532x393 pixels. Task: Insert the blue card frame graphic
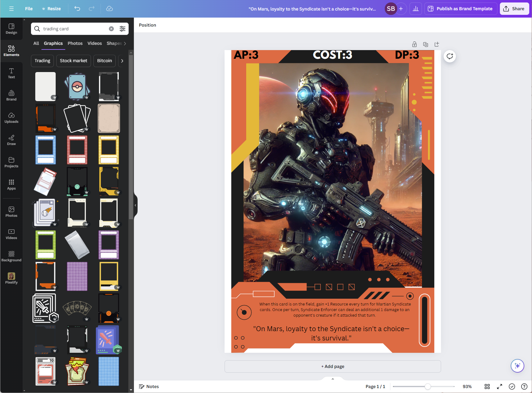(x=46, y=150)
